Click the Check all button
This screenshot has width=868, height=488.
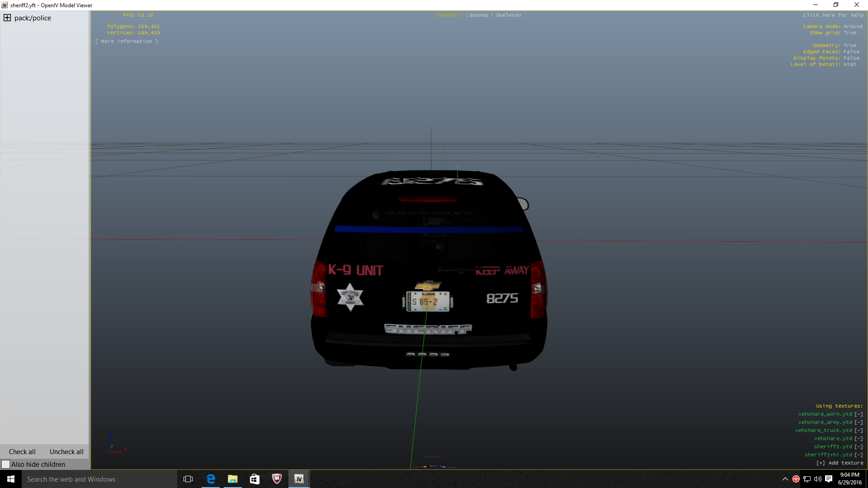pos(22,451)
